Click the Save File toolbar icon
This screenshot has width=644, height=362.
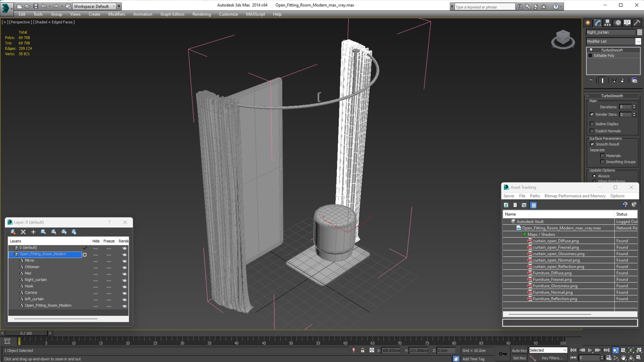click(36, 6)
